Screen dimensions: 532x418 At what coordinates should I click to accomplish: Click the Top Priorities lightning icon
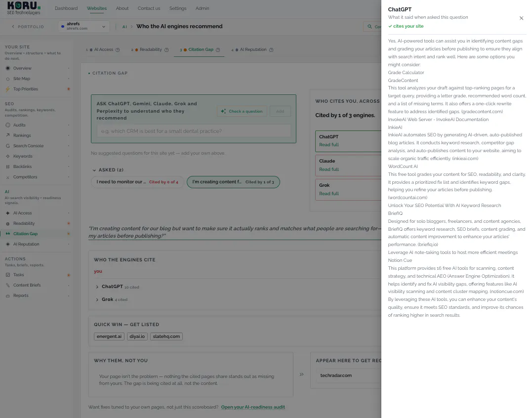tap(8, 89)
